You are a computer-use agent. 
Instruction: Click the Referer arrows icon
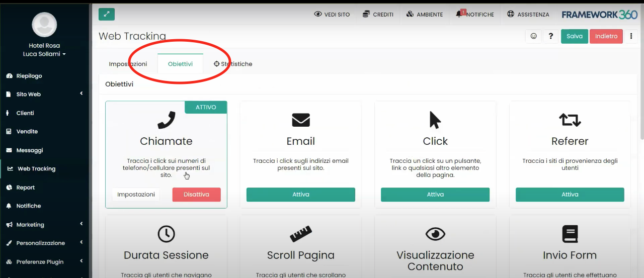(570, 120)
